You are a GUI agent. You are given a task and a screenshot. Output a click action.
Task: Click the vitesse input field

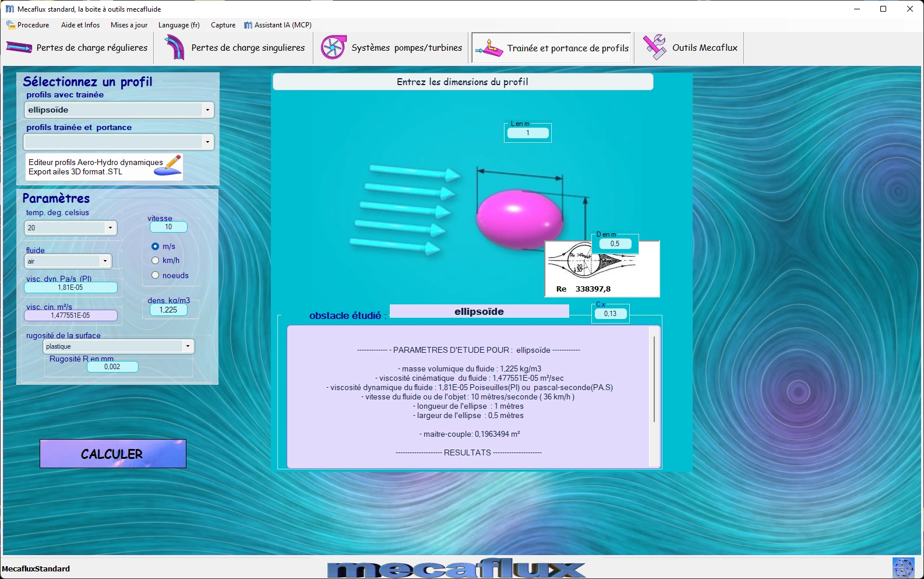pos(168,227)
